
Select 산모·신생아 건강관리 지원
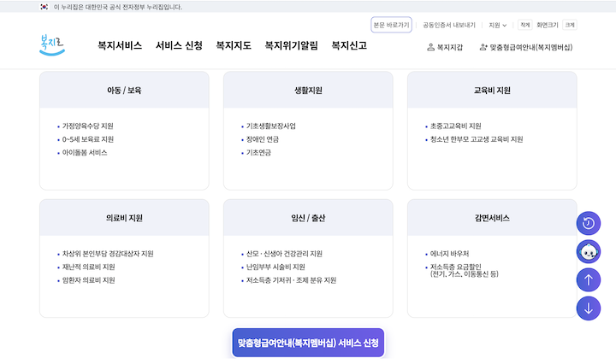click(284, 254)
